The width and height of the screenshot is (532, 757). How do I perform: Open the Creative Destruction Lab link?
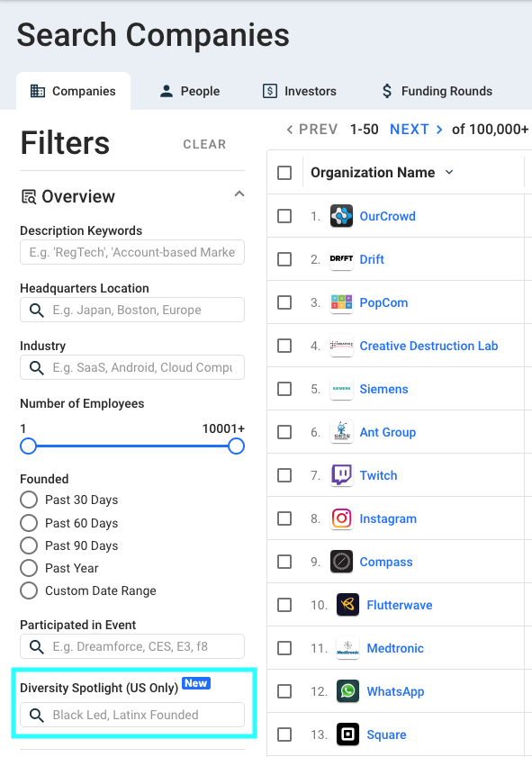[x=428, y=346]
